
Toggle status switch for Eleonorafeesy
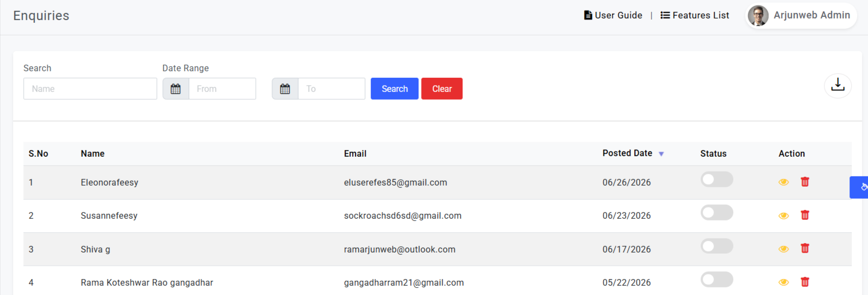[717, 179]
